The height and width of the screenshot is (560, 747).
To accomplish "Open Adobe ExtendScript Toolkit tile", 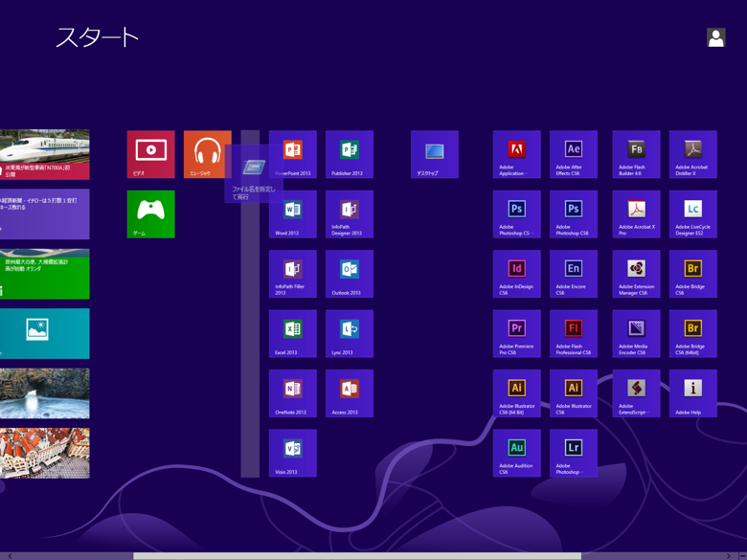I will (x=637, y=393).
